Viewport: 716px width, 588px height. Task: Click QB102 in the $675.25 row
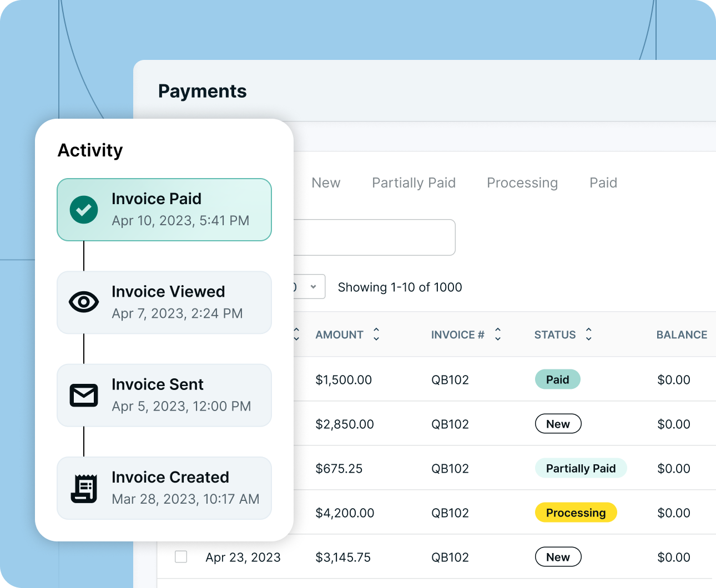point(450,469)
